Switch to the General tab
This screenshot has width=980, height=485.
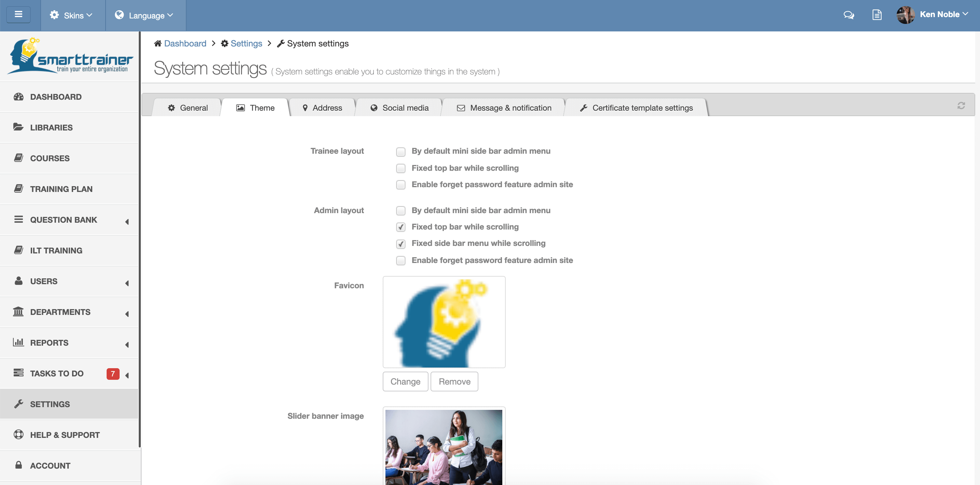[x=187, y=108]
